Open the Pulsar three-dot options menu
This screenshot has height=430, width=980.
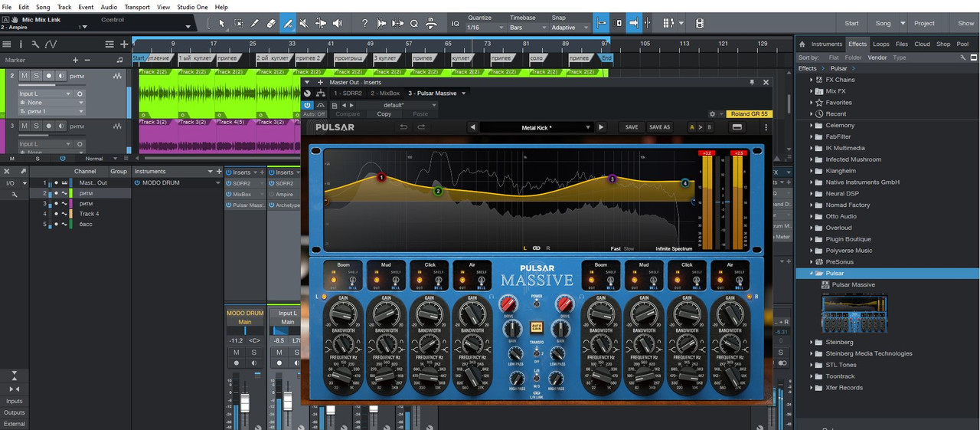[766, 127]
